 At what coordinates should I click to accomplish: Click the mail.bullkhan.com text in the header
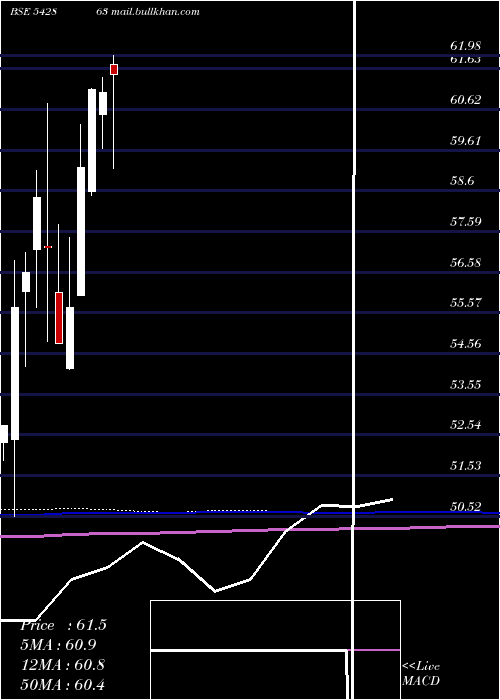(155, 12)
